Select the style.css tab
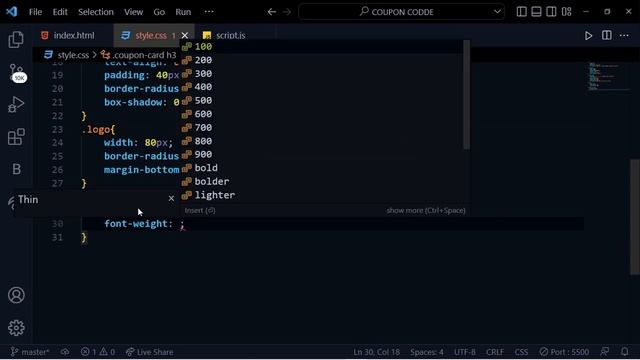This screenshot has height=360, width=640. point(151,36)
